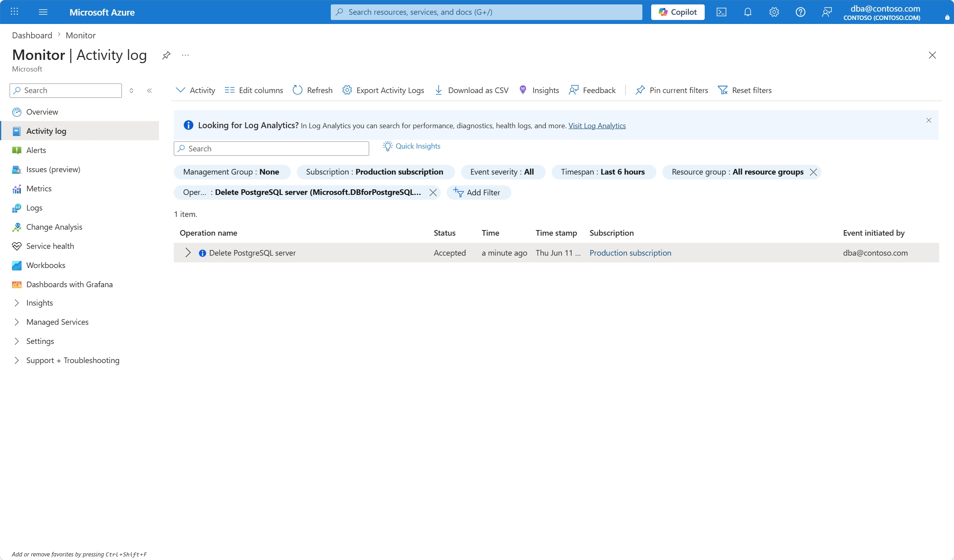
Task: Open Quick Insights
Action: pos(411,146)
